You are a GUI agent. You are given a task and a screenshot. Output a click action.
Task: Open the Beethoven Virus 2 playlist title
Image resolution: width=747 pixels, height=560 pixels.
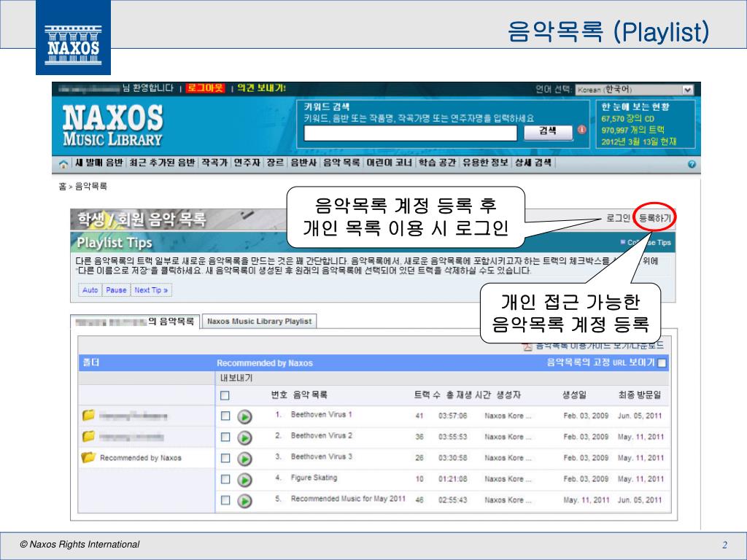tap(321, 436)
